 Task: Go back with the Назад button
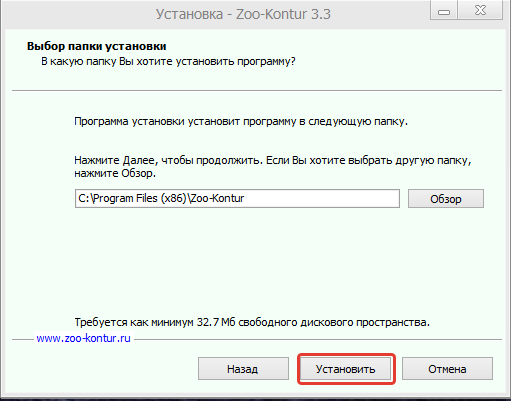pos(243,369)
